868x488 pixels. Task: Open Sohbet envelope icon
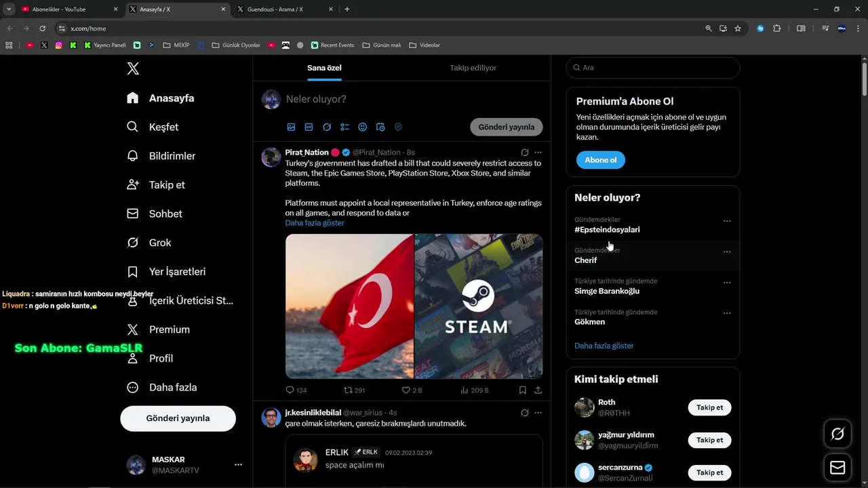click(133, 213)
